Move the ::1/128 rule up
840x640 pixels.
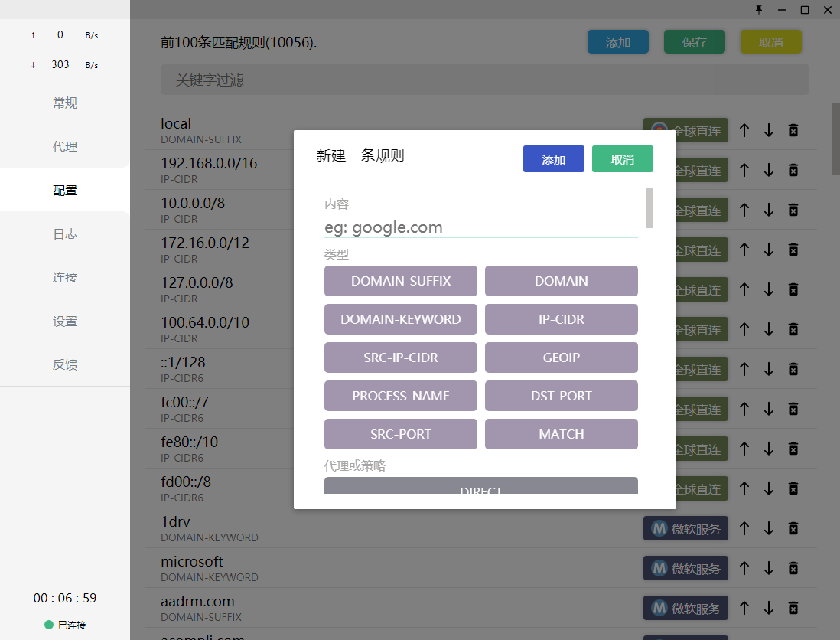[x=744, y=369]
